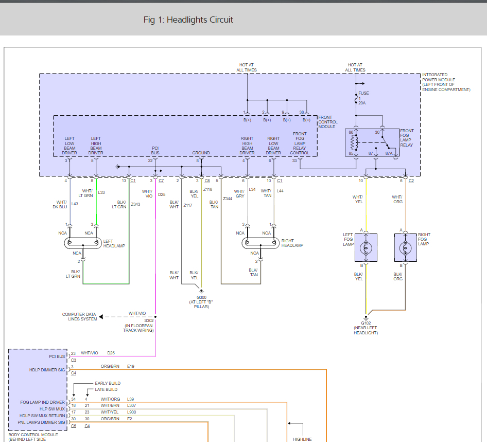Image resolution: width=487 pixels, height=448 pixels.
Task: Click the FOG LAMP IND DRIVER label
Action: (43, 402)
